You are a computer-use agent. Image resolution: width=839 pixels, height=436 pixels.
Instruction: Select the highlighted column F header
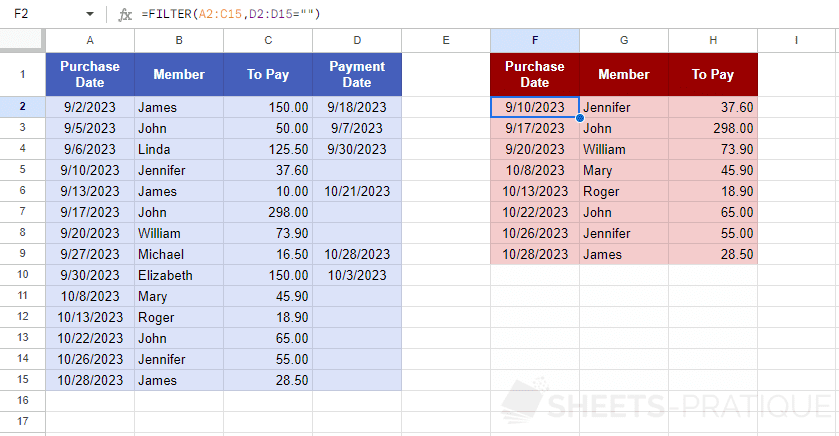click(x=535, y=40)
